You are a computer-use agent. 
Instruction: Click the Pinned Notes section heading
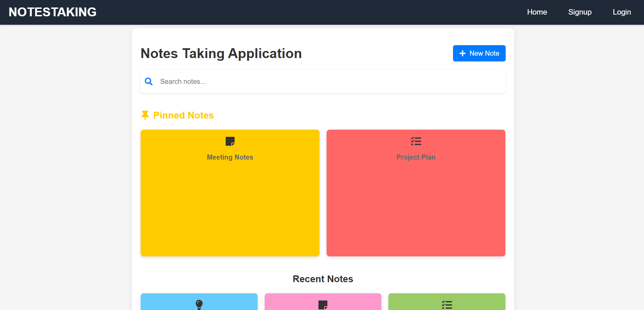tap(184, 115)
